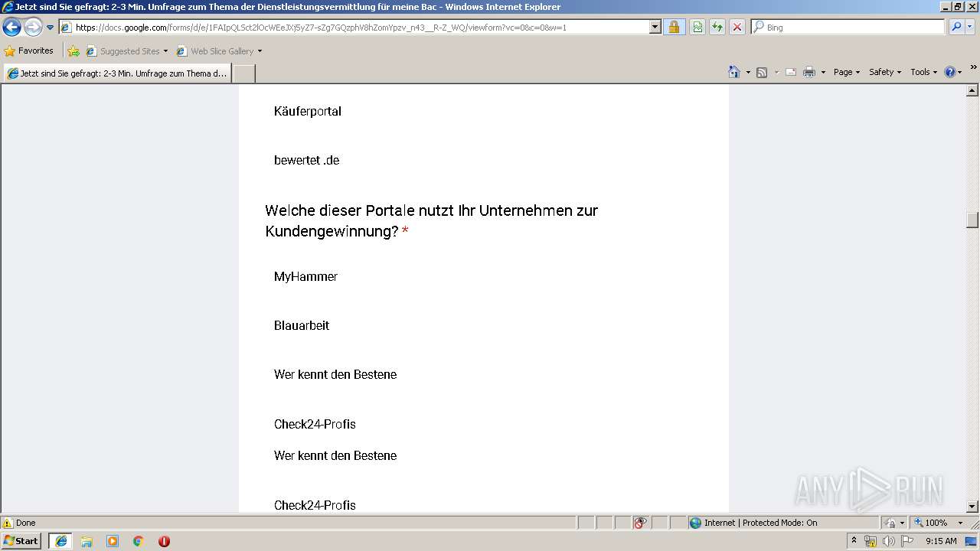
Task: Select the Blauarbeit option
Action: click(302, 325)
